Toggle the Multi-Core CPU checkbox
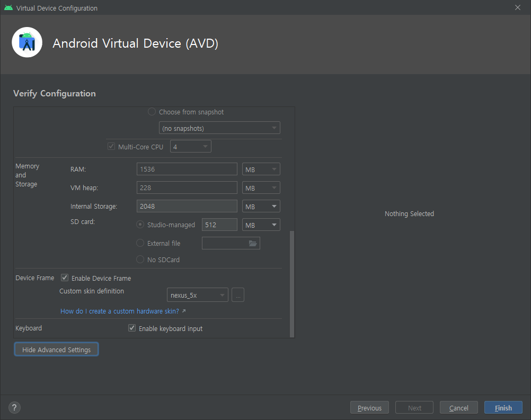The width and height of the screenshot is (531, 420). 111,147
